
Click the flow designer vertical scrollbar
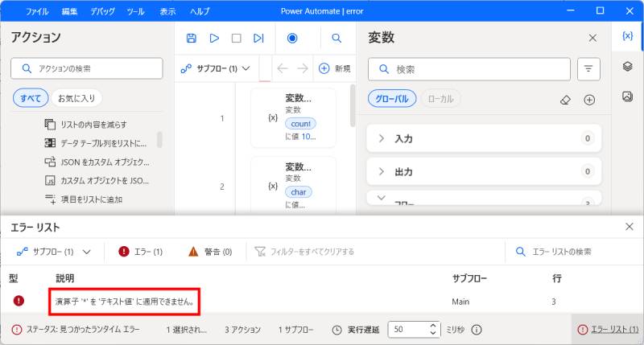pyautogui.click(x=353, y=106)
